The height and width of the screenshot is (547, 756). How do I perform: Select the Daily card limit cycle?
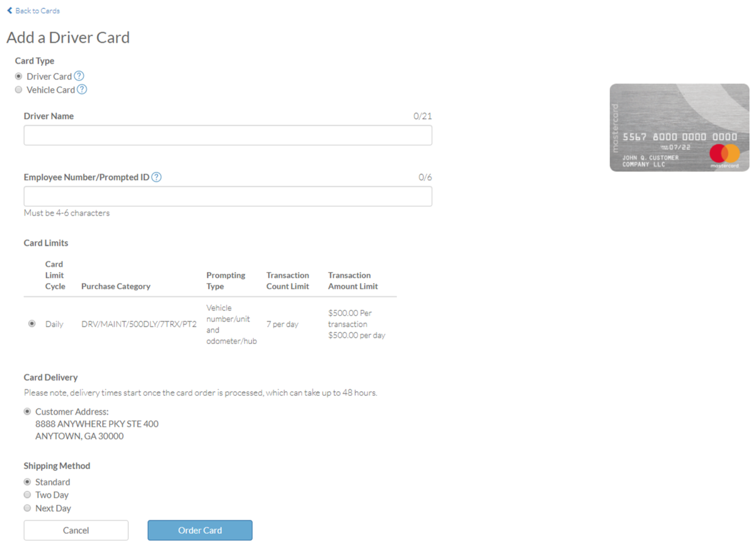(32, 323)
